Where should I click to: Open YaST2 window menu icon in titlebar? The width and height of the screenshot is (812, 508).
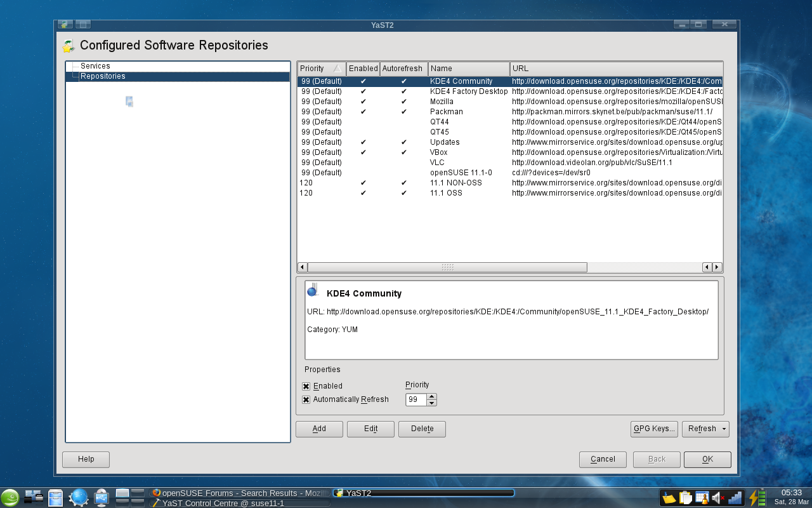(65, 25)
